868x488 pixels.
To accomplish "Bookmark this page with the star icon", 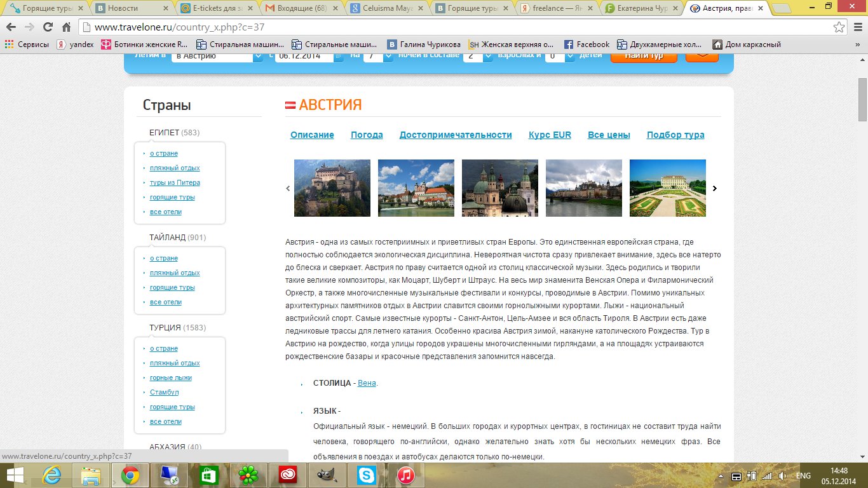I will pos(839,27).
